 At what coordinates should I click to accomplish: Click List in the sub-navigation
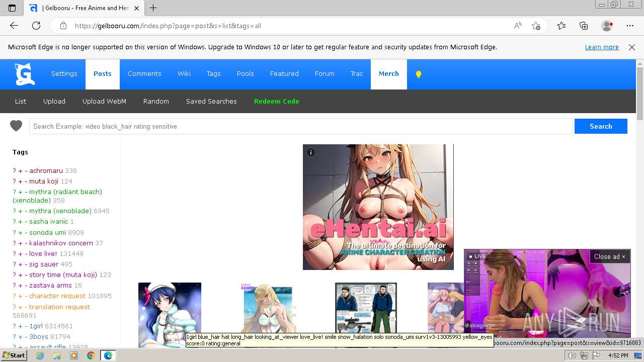[21, 101]
